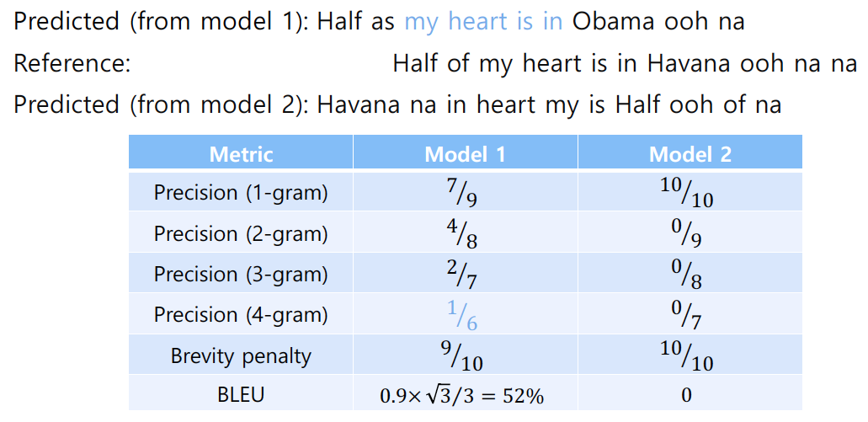Click the "Precision (4-gram)" row label
The height and width of the screenshot is (422, 868).
241,314
